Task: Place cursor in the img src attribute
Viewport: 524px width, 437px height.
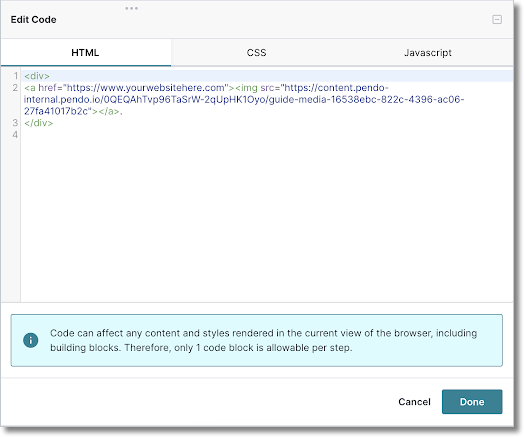Action: click(267, 88)
